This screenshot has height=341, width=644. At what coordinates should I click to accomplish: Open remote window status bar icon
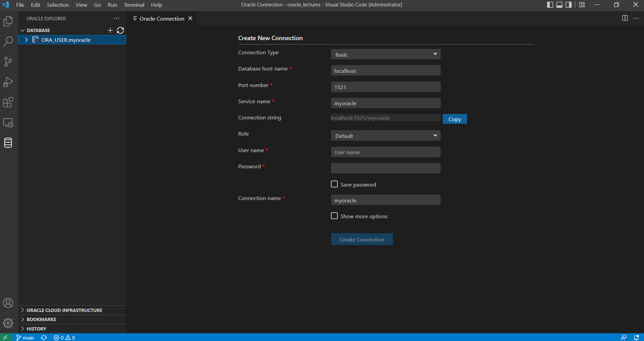(x=6, y=337)
